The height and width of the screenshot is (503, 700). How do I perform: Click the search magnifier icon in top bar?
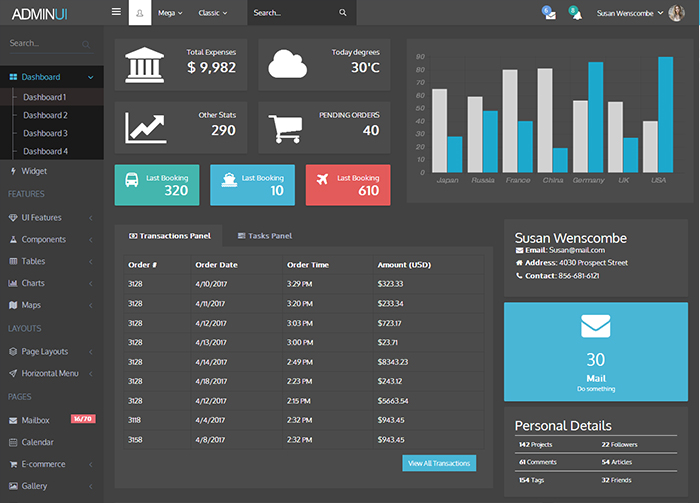[343, 13]
